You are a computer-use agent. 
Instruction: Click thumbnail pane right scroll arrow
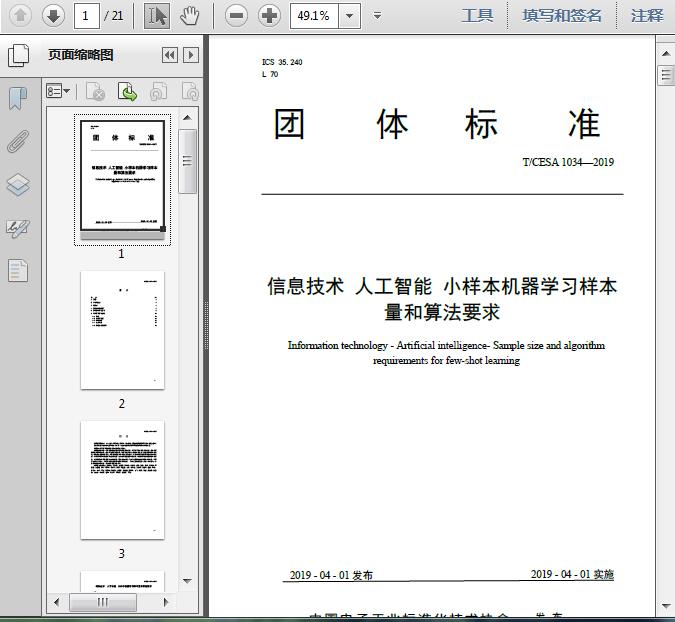point(166,602)
